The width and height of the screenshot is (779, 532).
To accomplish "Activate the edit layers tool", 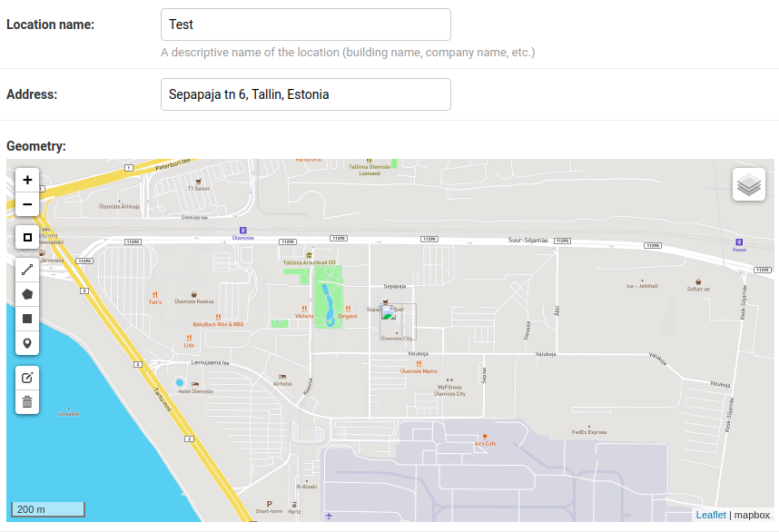I will point(27,377).
